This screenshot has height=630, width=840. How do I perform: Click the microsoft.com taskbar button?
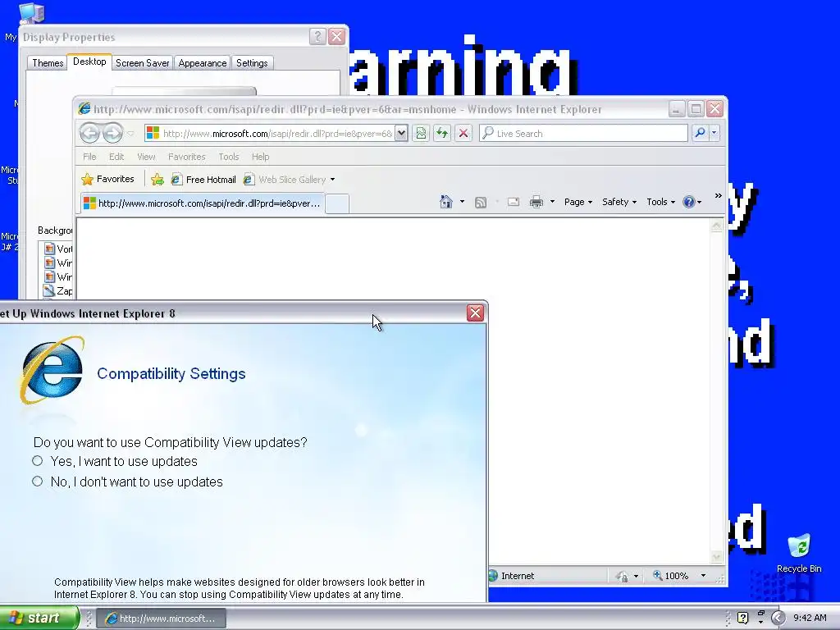[162, 619]
